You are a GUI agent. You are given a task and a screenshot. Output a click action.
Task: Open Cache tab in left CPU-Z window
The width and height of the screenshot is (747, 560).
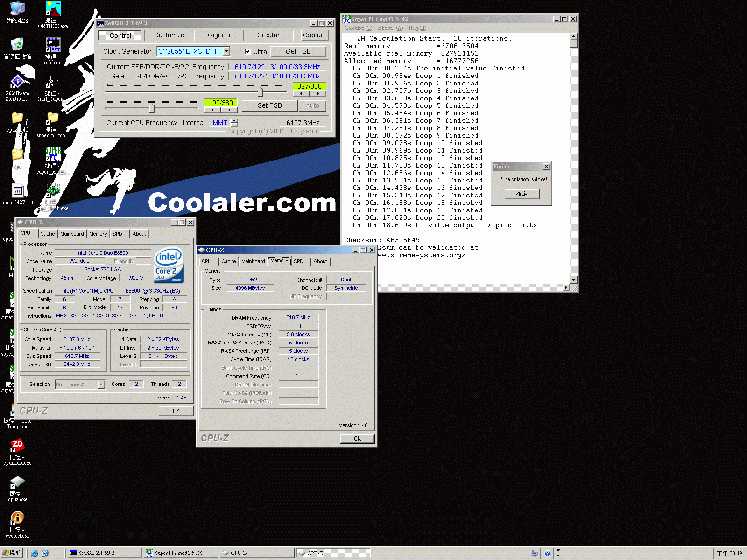click(47, 234)
